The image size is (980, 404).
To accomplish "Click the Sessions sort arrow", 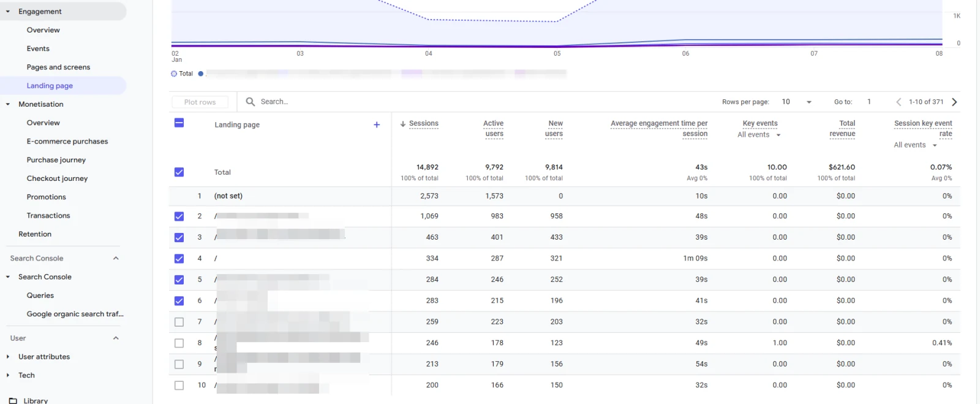I will 403,124.
